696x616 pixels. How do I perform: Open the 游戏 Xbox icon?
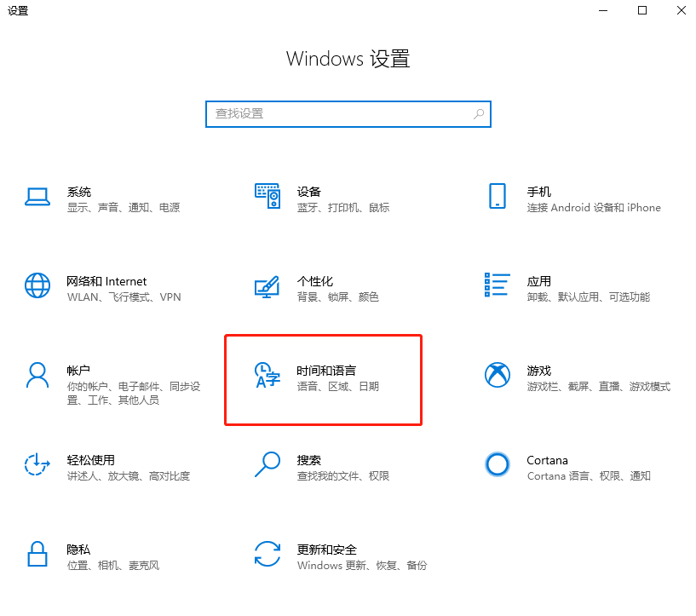tap(498, 375)
